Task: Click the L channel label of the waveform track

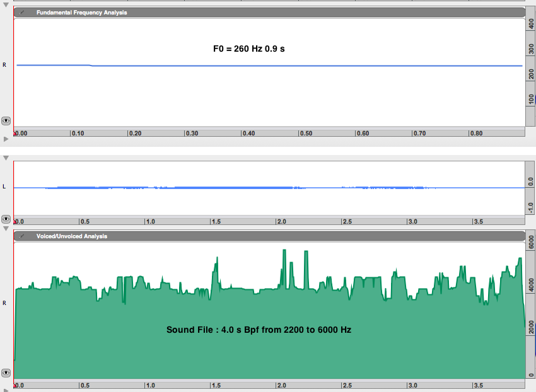Action: [4, 187]
